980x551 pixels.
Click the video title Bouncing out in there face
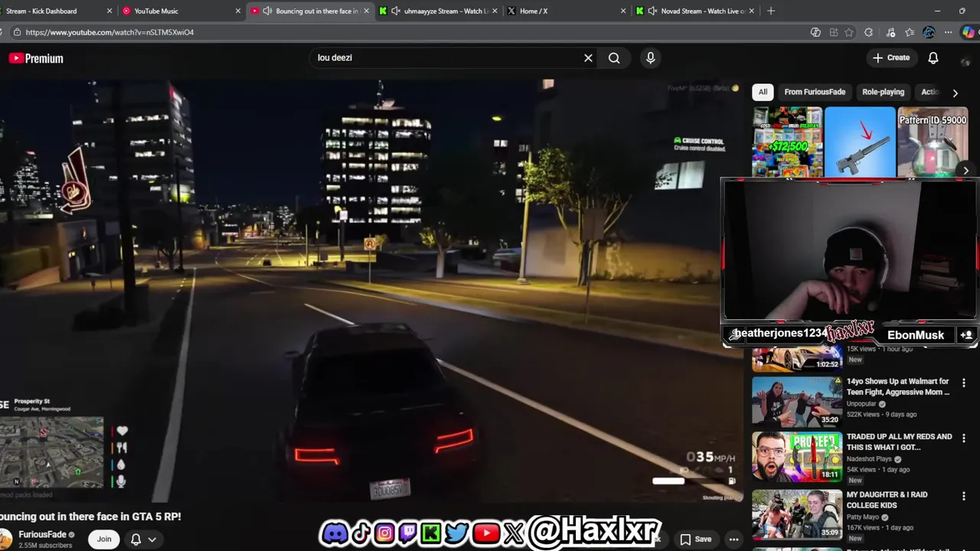90,517
